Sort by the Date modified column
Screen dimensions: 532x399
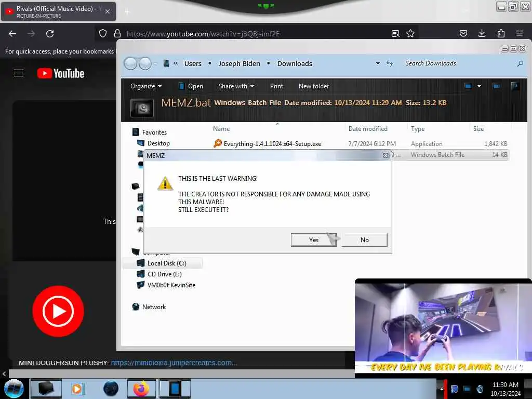(x=368, y=129)
